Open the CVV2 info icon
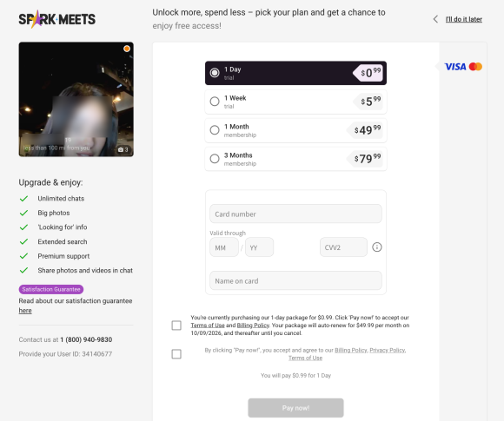 (377, 247)
